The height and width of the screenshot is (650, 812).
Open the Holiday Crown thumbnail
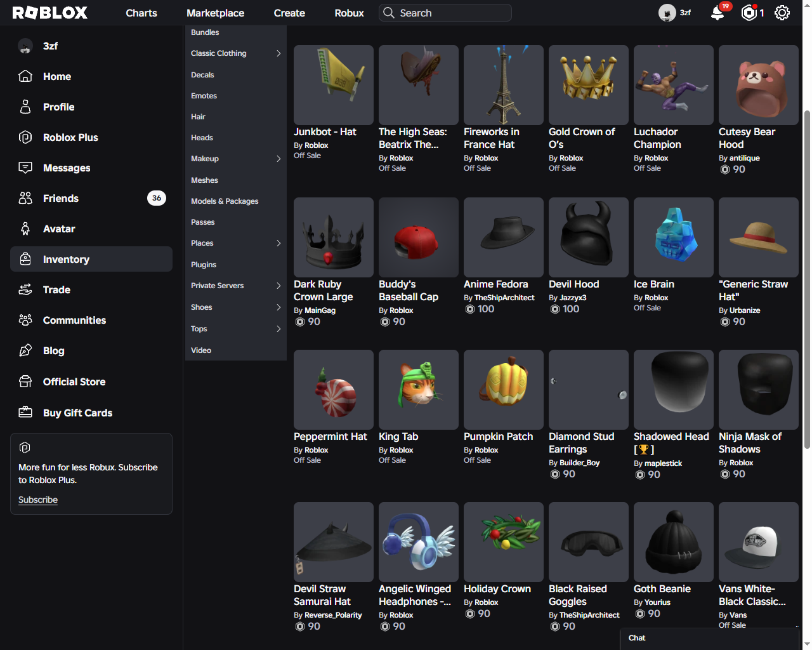(504, 542)
